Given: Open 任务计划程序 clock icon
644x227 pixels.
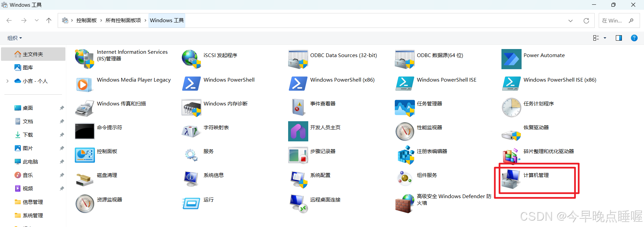Looking at the screenshot, I should 511,107.
